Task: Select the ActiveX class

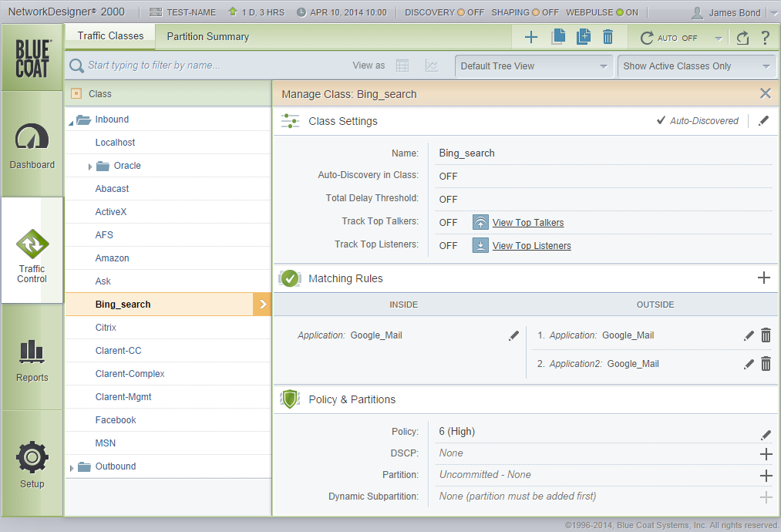Action: point(110,212)
